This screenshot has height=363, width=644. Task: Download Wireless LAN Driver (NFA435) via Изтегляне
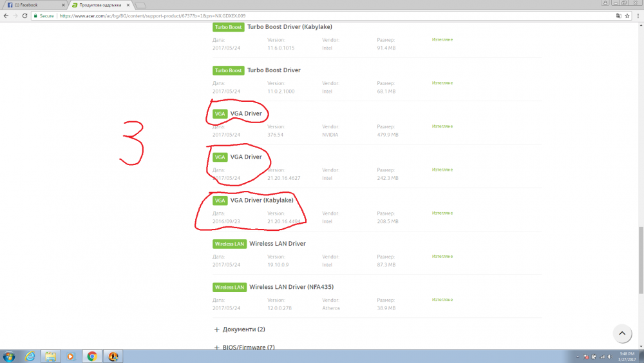(442, 300)
